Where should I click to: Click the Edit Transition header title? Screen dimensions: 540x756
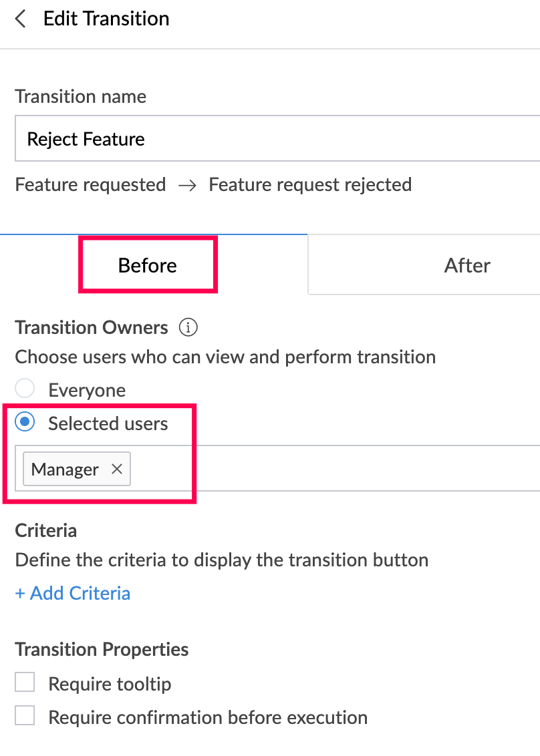pos(106,19)
